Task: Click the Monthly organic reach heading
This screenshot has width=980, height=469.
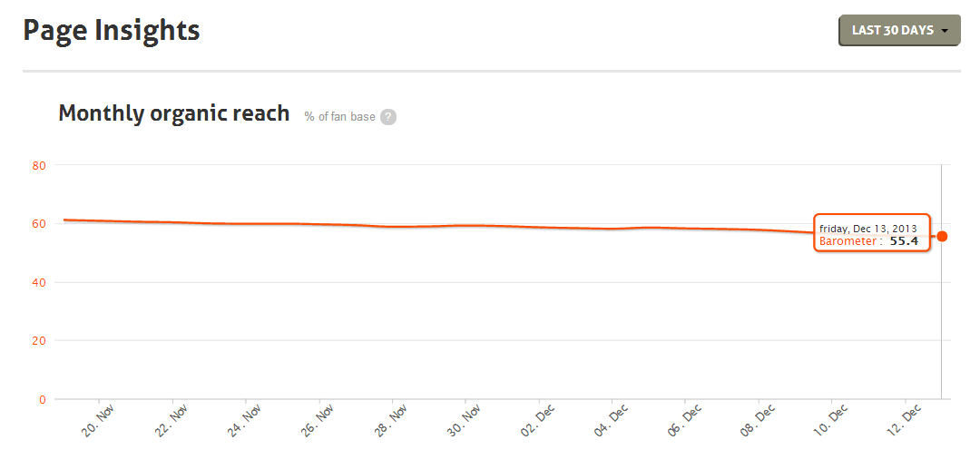Action: (174, 114)
